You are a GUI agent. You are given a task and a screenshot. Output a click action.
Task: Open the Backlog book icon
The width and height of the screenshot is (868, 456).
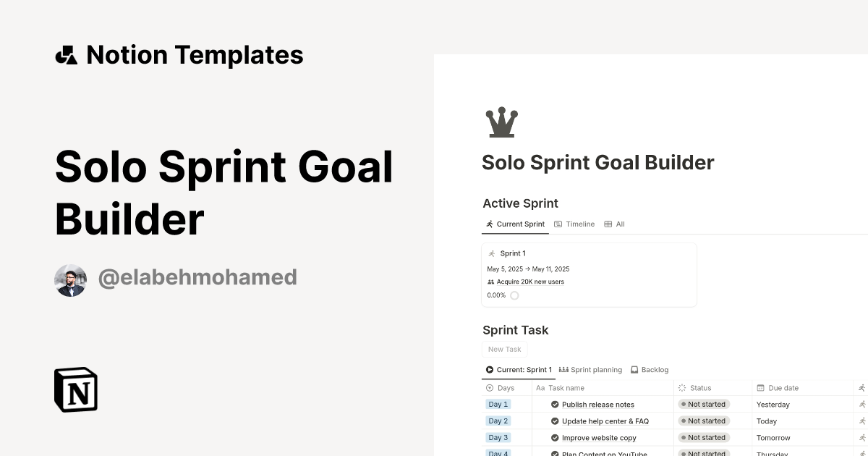tap(634, 369)
